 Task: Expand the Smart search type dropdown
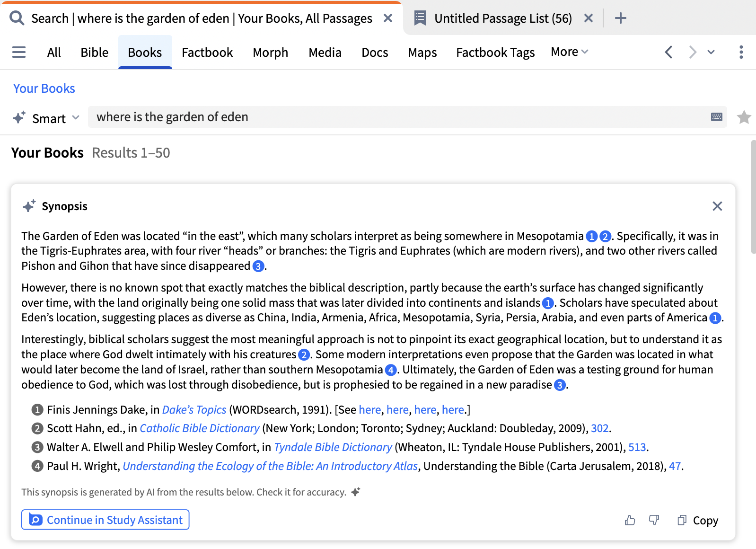[76, 117]
